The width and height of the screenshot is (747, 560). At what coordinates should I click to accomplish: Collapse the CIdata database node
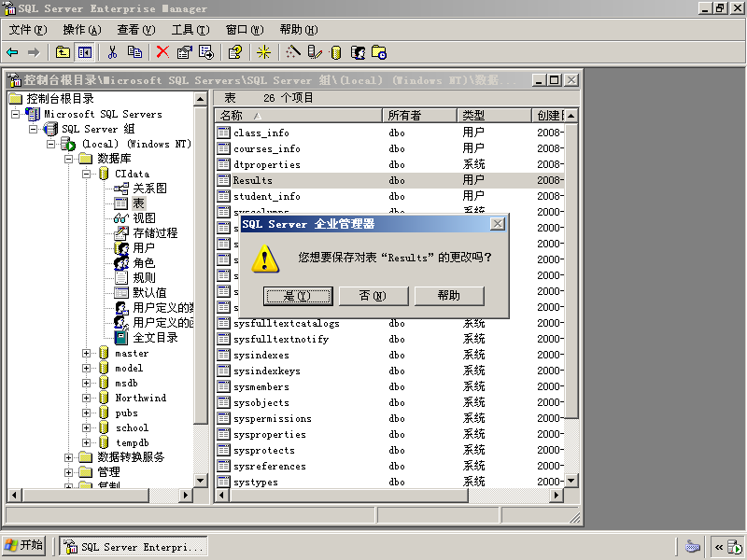(x=86, y=174)
